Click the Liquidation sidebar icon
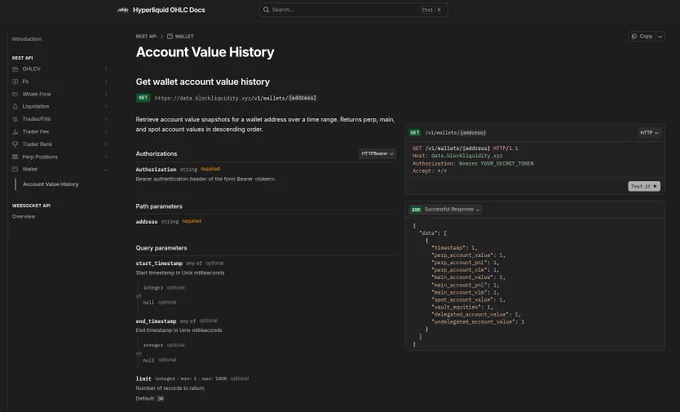The image size is (680, 412). point(15,107)
